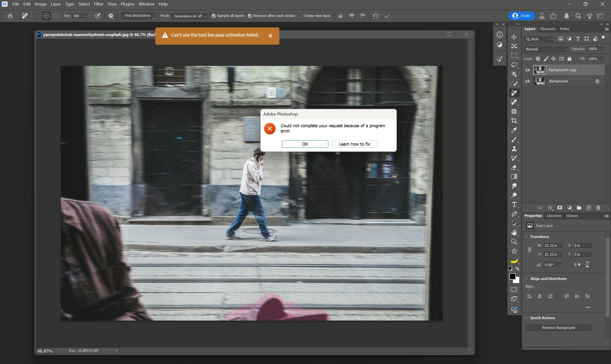Select the Crop tool
Image resolution: width=611 pixels, height=364 pixels.
pos(514,121)
